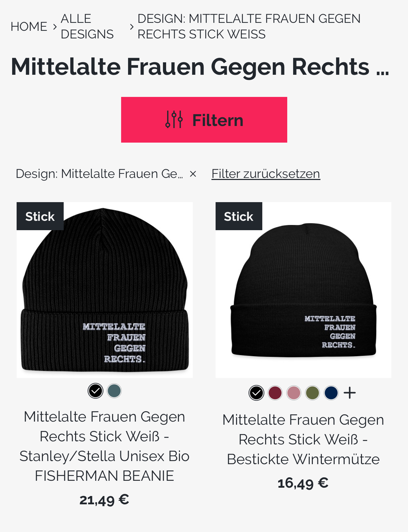Click the Stick badge on Wintermütze
The image size is (408, 532).
pos(239,216)
